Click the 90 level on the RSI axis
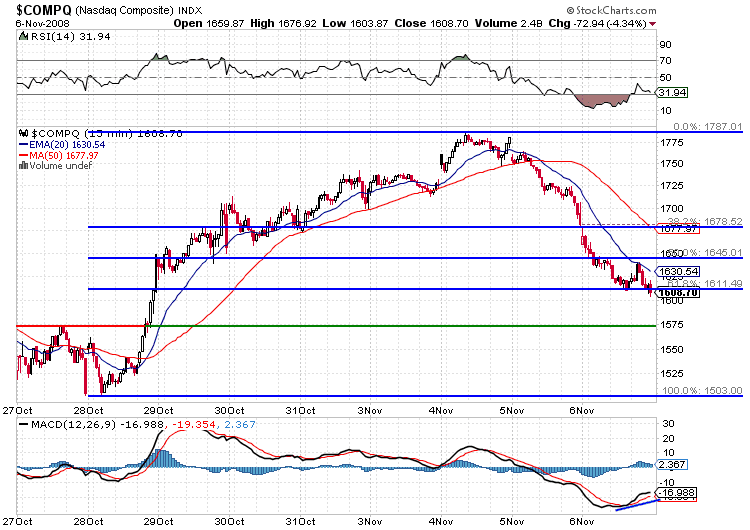Screen dimensions: 750x530 click(x=666, y=44)
